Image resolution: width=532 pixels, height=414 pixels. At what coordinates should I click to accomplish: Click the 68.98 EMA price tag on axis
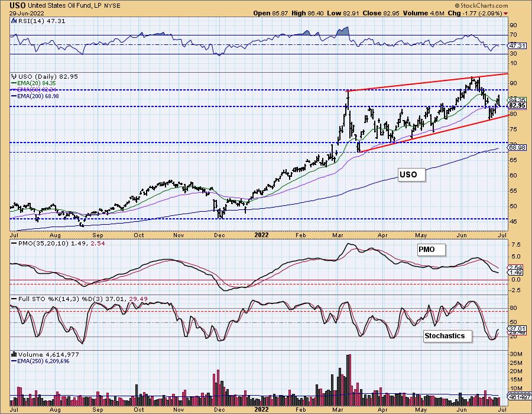pyautogui.click(x=517, y=148)
